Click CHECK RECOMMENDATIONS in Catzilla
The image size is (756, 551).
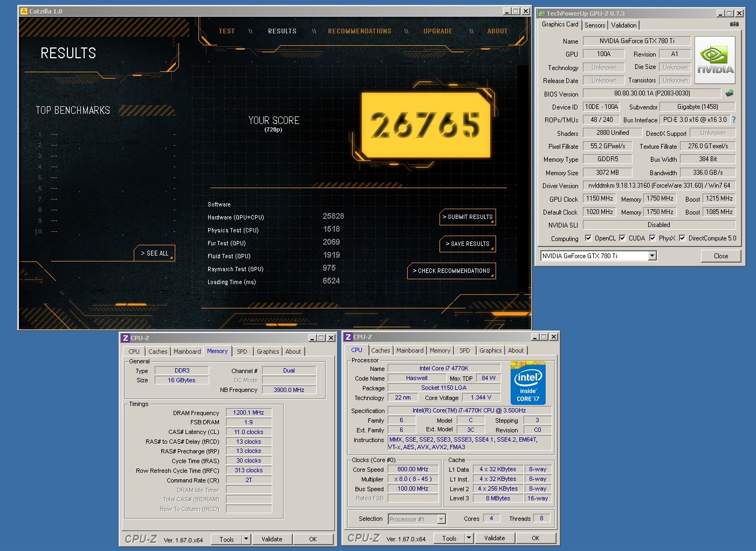tap(451, 271)
